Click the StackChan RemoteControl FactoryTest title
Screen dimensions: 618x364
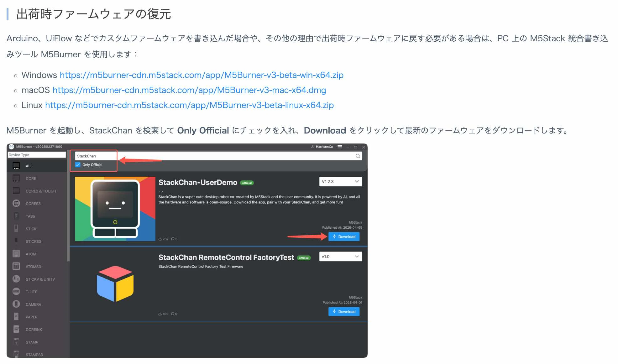click(226, 257)
